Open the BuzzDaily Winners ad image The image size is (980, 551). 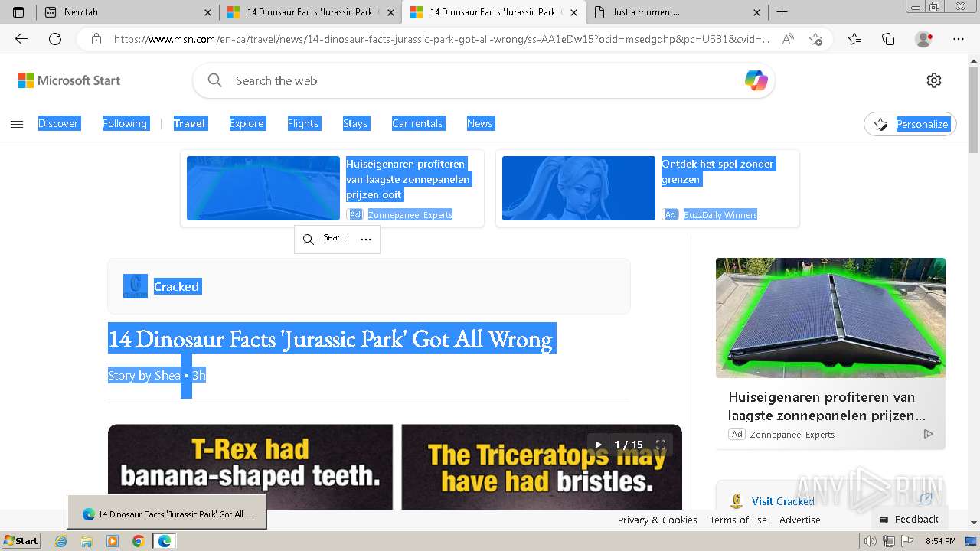[x=579, y=188]
